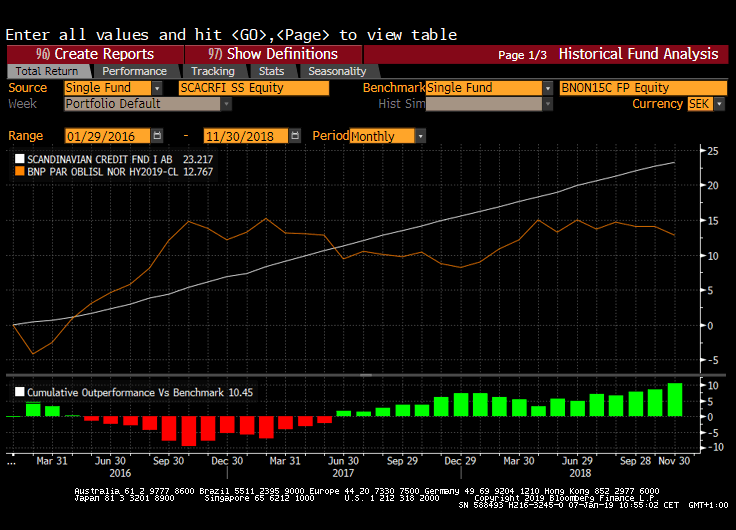Open the Hist Sim dropdown arrow

coord(547,104)
